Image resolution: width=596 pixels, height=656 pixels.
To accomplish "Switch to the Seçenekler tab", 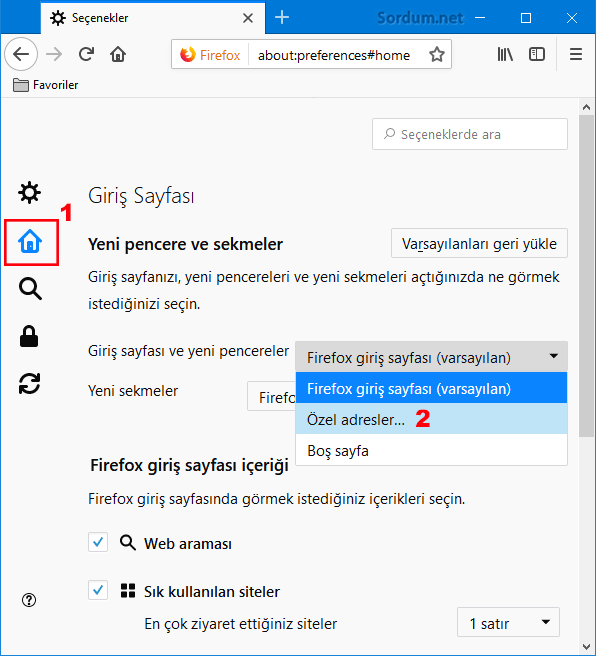I will pyautogui.click(x=153, y=18).
